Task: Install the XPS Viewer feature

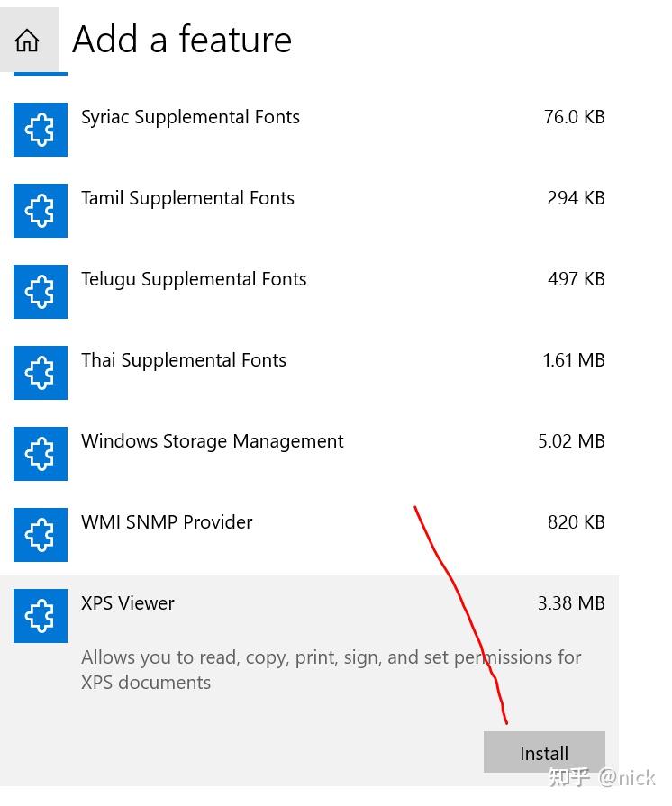Action: [x=544, y=753]
